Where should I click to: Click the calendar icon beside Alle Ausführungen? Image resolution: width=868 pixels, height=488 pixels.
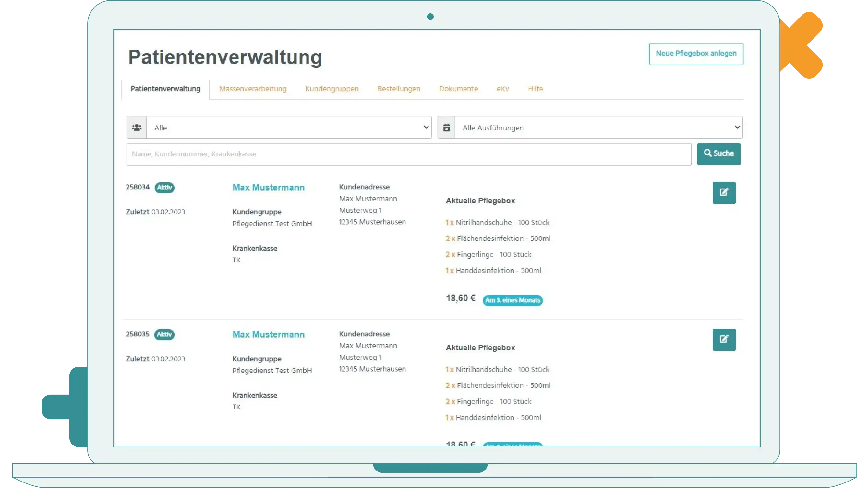click(x=446, y=128)
